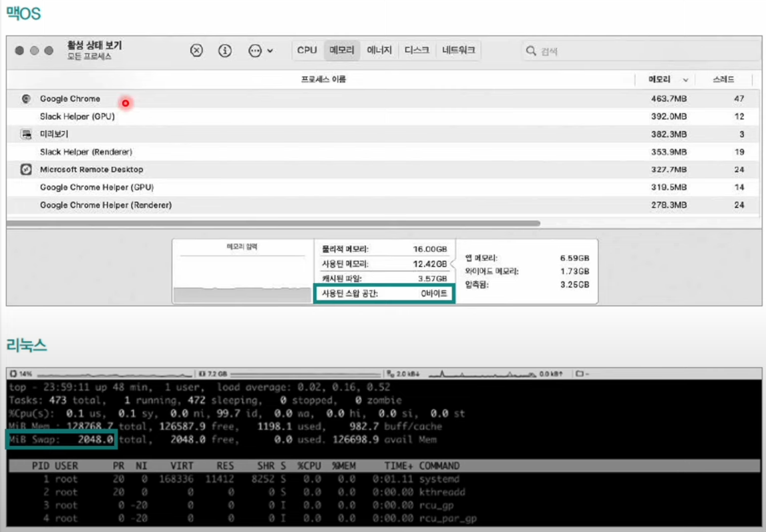This screenshot has height=532, width=766.
Task: Click the kthreadd process row
Action: [x=383, y=492]
